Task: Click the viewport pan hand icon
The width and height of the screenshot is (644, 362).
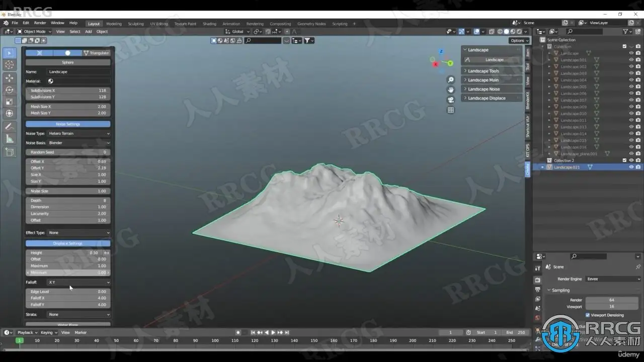Action: 451,89
